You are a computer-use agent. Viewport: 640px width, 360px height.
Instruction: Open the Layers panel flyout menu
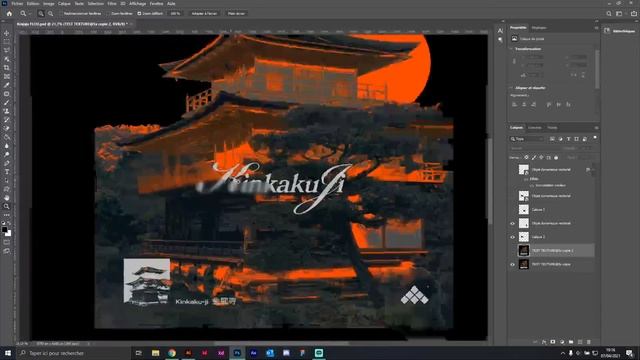(x=596, y=128)
